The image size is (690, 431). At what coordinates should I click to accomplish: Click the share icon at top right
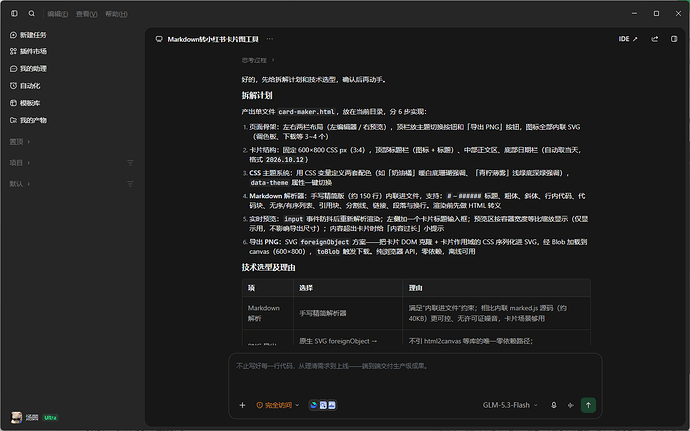coord(655,39)
